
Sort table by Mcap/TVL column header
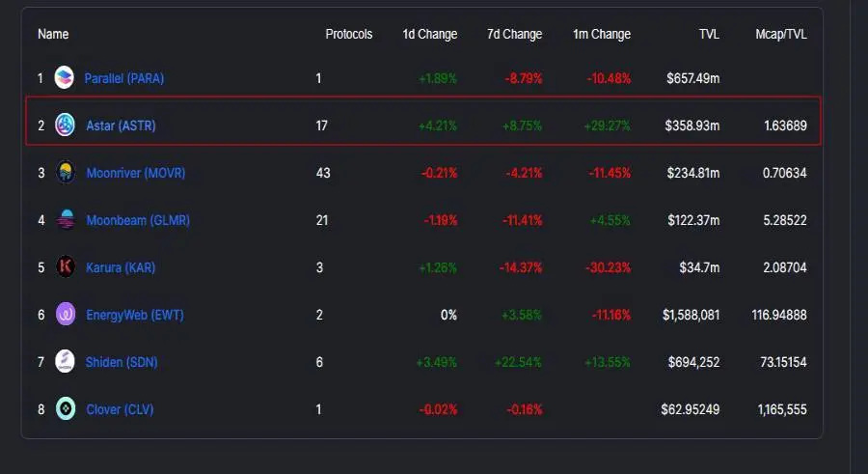click(781, 34)
